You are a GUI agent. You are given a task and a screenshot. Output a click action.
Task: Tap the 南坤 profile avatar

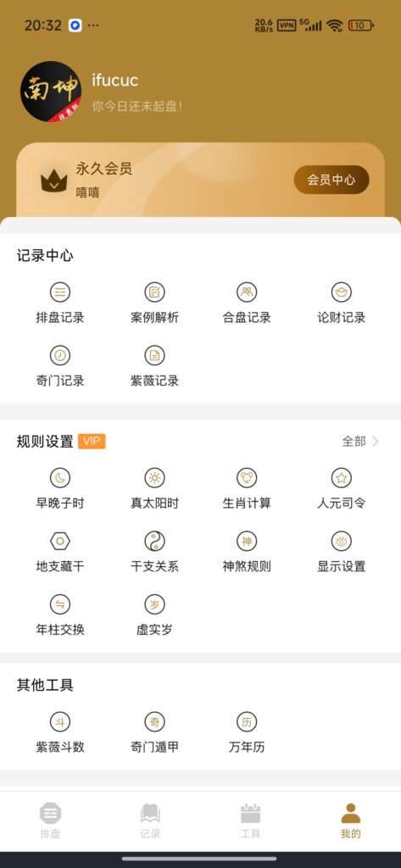click(x=51, y=92)
